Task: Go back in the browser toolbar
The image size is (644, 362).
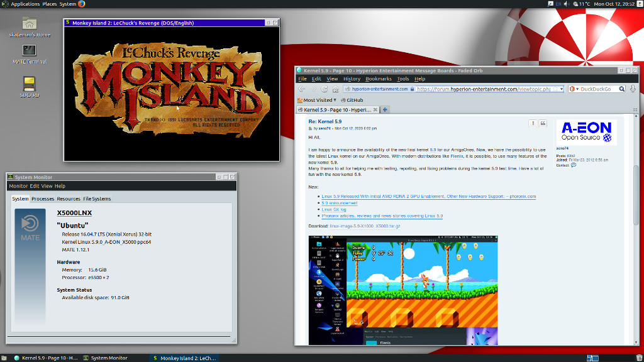Action: pos(301,89)
